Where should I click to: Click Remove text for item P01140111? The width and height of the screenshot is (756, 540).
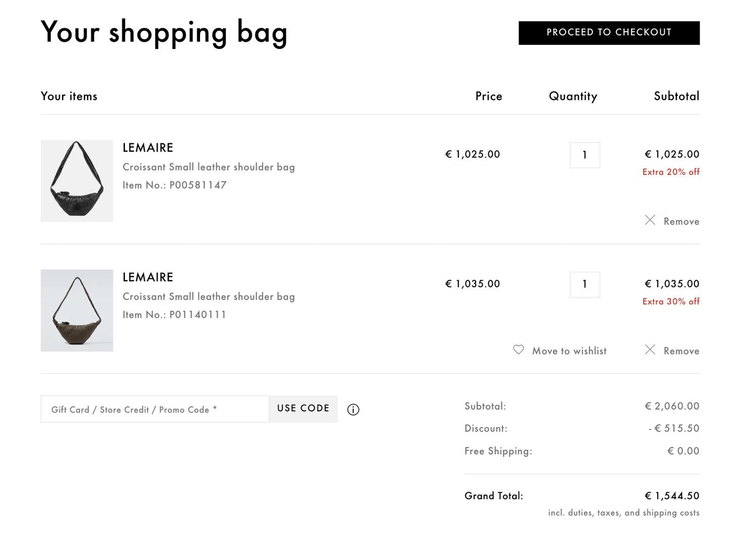tap(681, 351)
